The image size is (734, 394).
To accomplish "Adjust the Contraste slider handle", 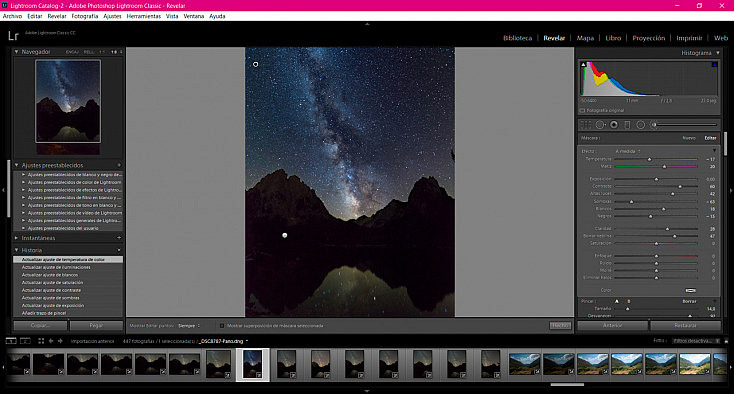I will 680,187.
